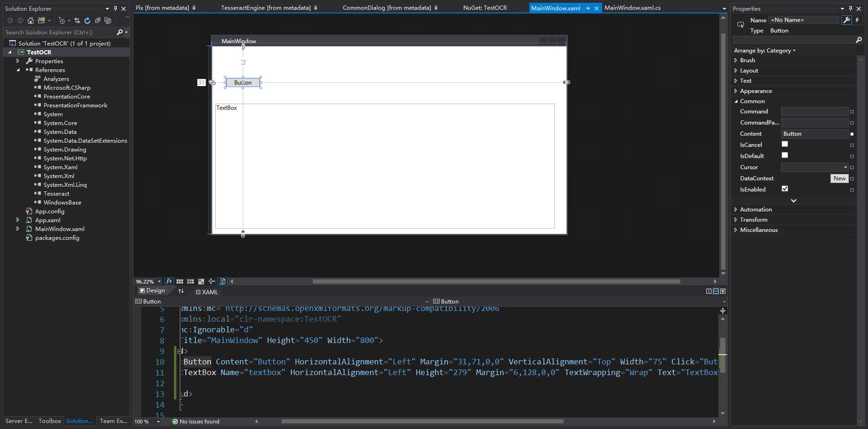Toggle the IsCancel checkbox
Image resolution: width=868 pixels, height=429 pixels.
pos(785,144)
